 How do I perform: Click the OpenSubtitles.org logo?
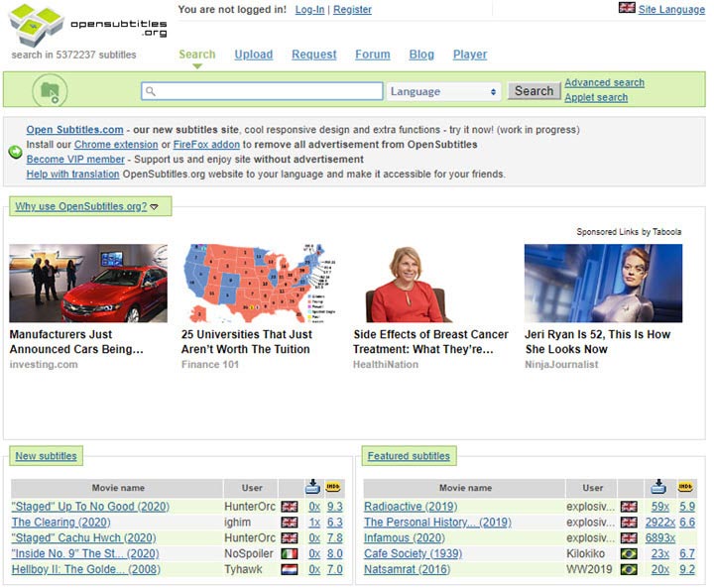(x=88, y=26)
